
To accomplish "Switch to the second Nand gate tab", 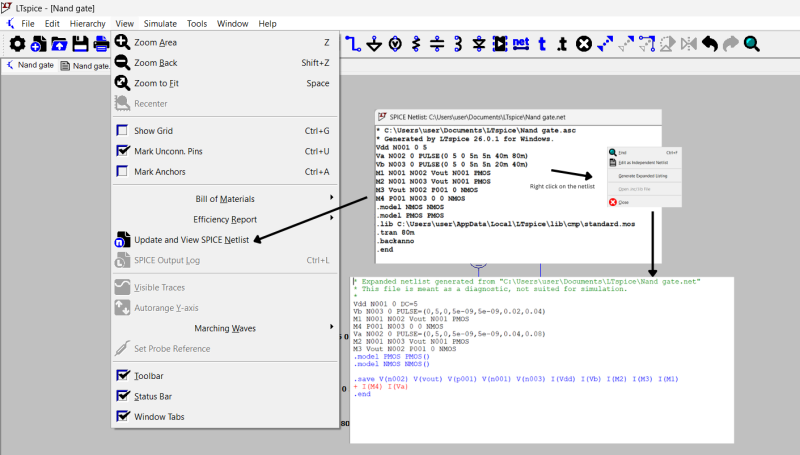I will pyautogui.click(x=88, y=66).
